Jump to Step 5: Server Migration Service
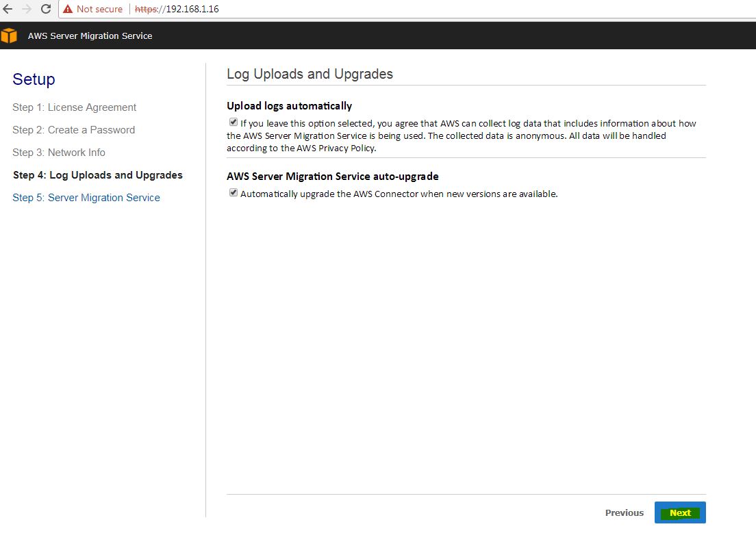Image resolution: width=756 pixels, height=533 pixels. 86,198
